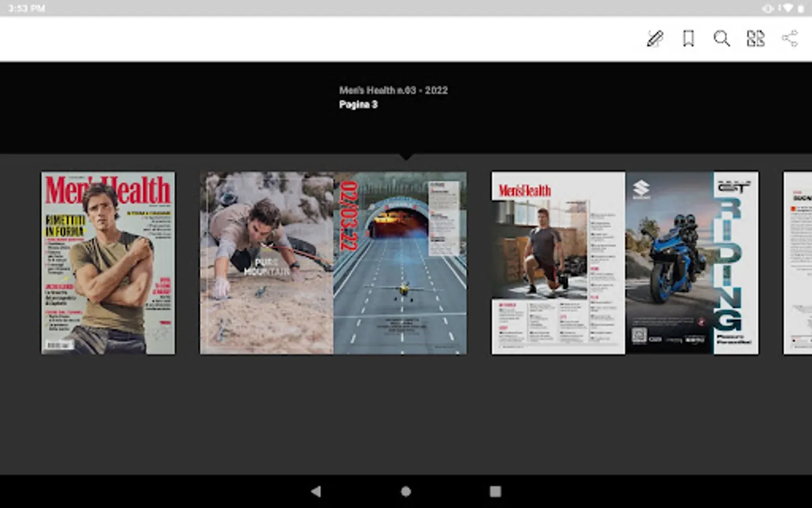This screenshot has width=812, height=508.
Task: Tap the "Pagina 3" page label
Action: pyautogui.click(x=358, y=104)
